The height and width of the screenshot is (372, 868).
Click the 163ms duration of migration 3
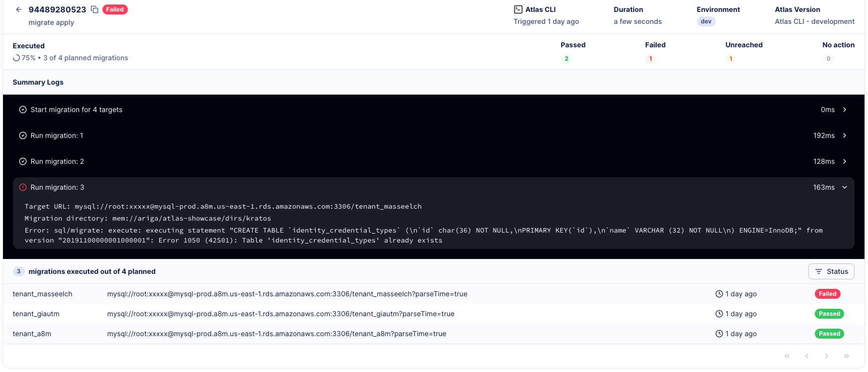(824, 187)
